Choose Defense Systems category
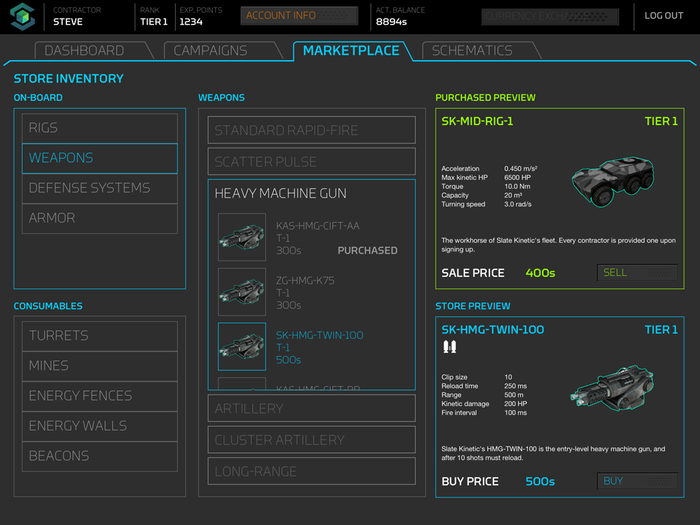The height and width of the screenshot is (525, 700). (x=100, y=188)
